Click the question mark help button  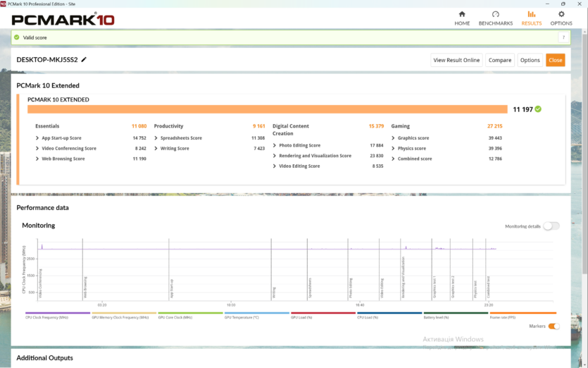[x=563, y=37]
